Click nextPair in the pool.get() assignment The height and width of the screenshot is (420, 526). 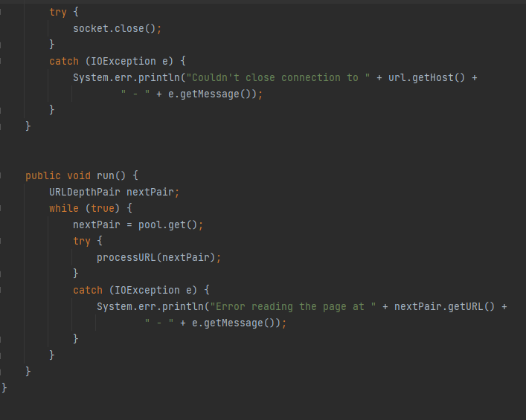(97, 224)
